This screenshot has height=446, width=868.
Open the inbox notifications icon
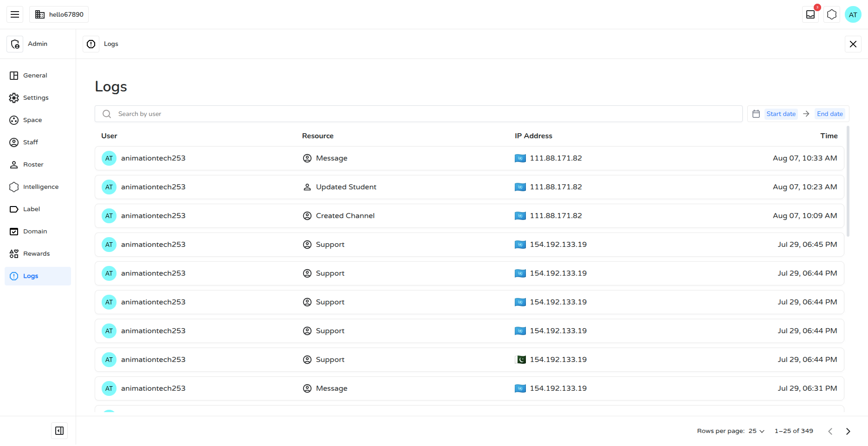click(810, 14)
